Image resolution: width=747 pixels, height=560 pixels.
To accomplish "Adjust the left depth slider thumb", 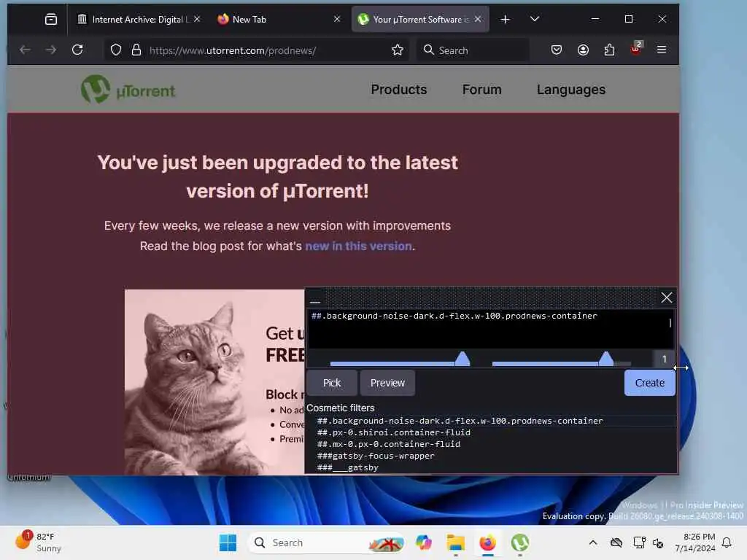I will (x=462, y=359).
